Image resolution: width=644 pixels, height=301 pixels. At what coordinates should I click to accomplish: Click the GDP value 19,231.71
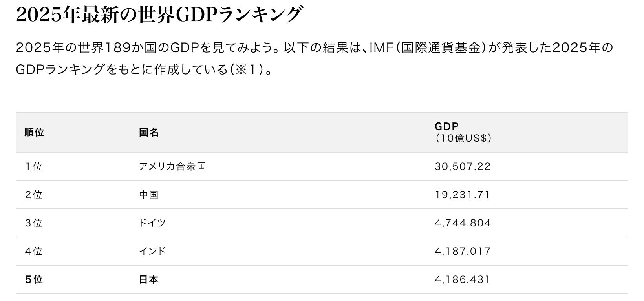[x=462, y=195]
